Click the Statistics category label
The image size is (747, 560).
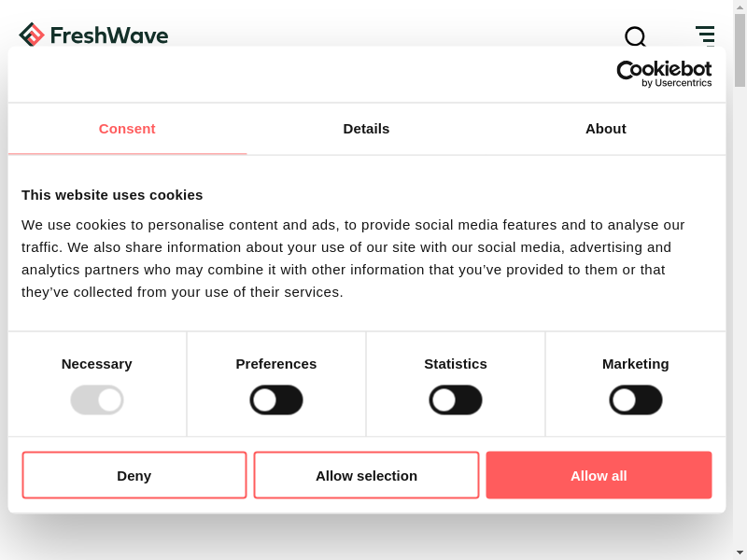point(456,364)
